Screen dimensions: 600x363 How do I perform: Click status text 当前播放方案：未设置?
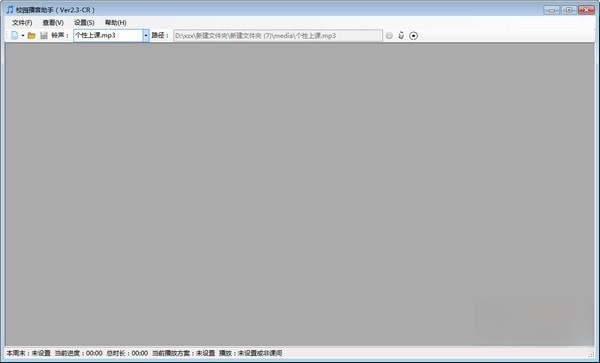click(183, 353)
